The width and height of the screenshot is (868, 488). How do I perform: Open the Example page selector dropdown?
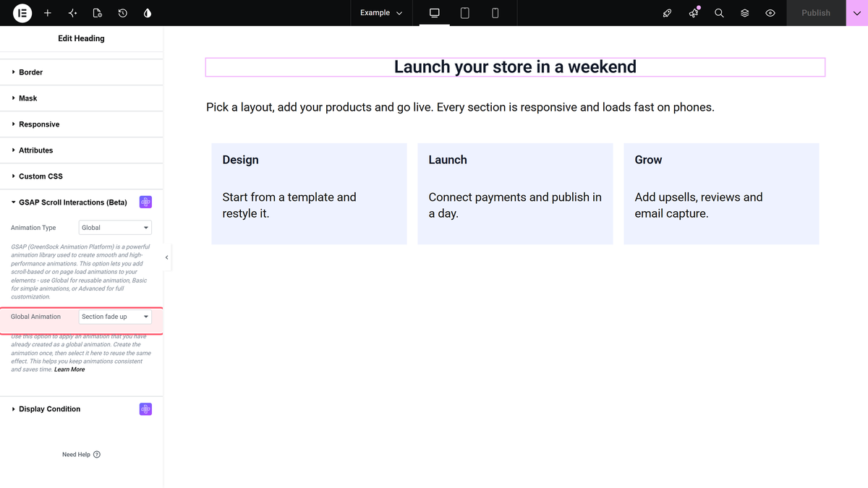pos(381,13)
